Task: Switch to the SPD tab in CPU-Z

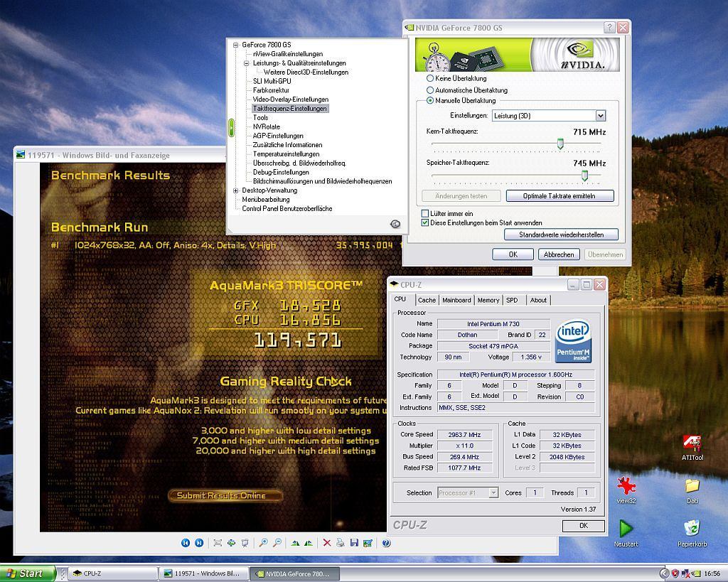Action: [x=512, y=301]
